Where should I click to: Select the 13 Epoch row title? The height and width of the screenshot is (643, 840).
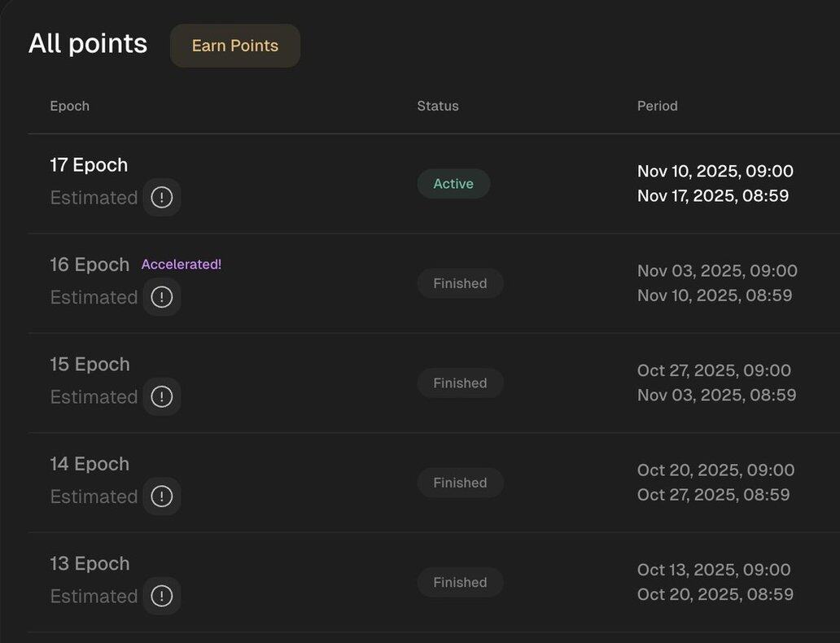tap(90, 563)
